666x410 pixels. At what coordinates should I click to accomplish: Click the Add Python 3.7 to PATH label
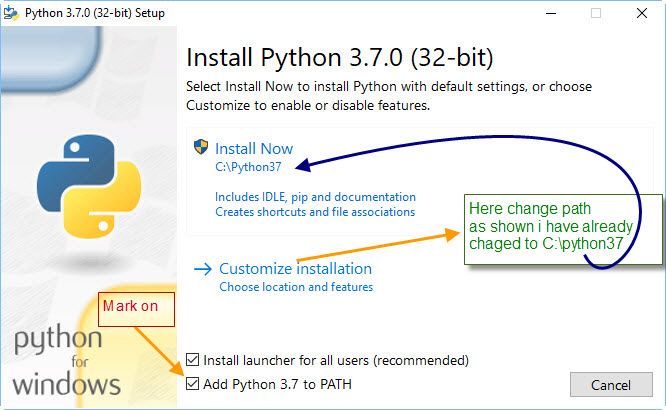pos(277,384)
